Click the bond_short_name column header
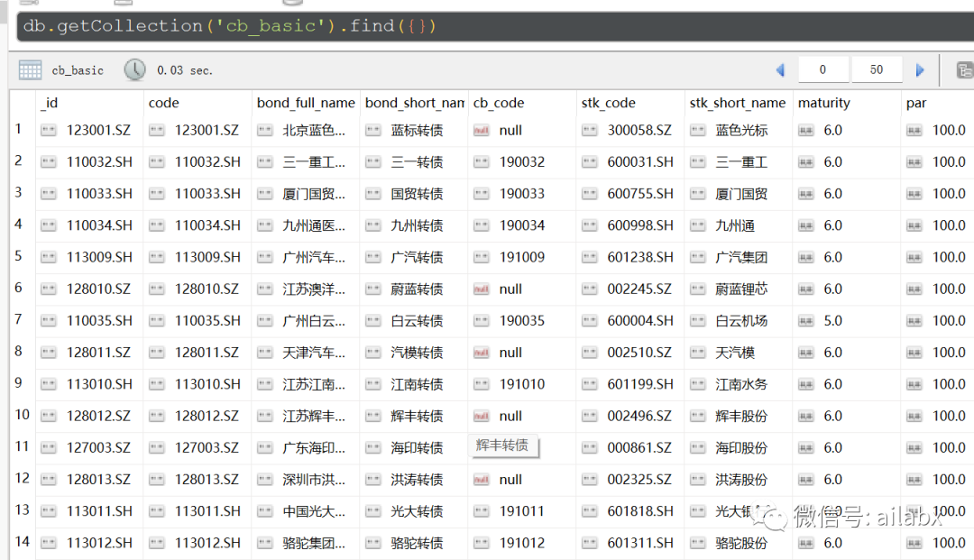Screen dimensions: 974x560 pos(414,103)
